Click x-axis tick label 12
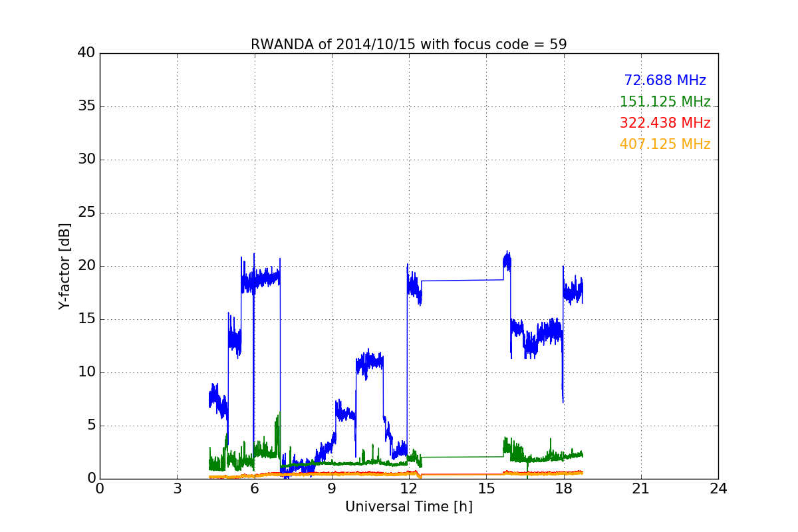This screenshot has width=798, height=532. click(x=409, y=489)
